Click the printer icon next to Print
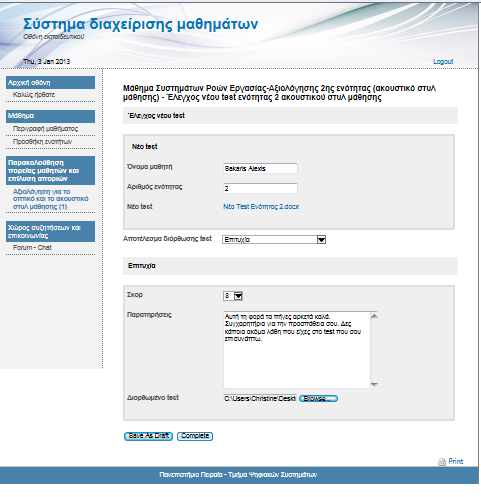 [442, 462]
